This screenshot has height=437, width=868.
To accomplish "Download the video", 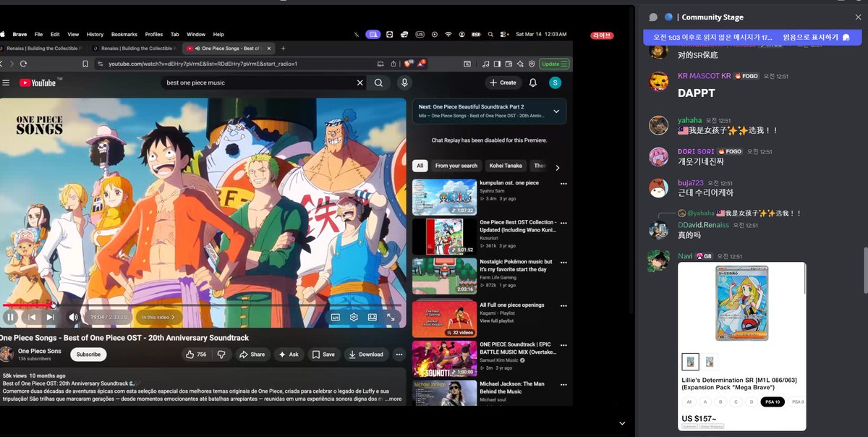I will (x=366, y=355).
